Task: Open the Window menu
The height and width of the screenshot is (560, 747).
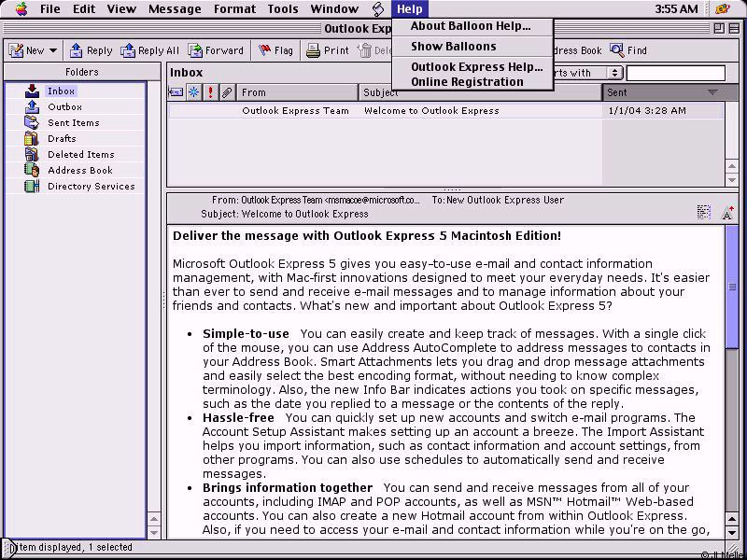Action: pos(334,8)
